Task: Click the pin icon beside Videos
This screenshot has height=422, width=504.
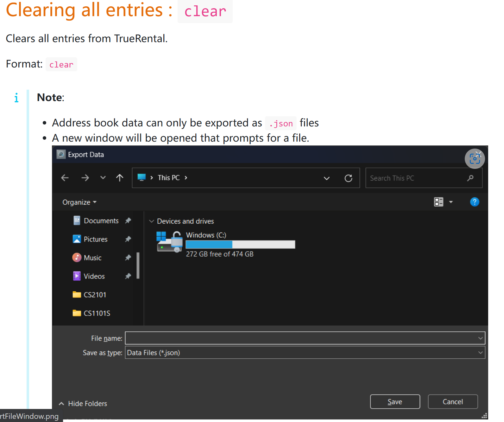Action: [x=128, y=276]
